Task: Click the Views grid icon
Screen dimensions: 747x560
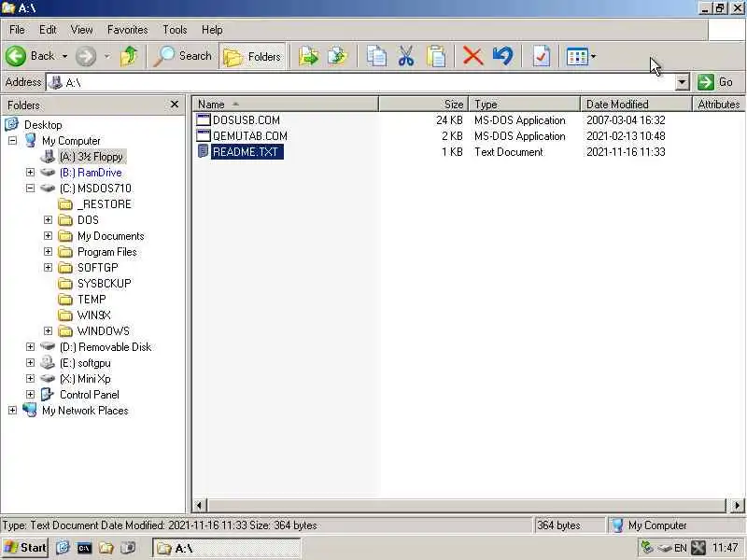Action: click(577, 57)
